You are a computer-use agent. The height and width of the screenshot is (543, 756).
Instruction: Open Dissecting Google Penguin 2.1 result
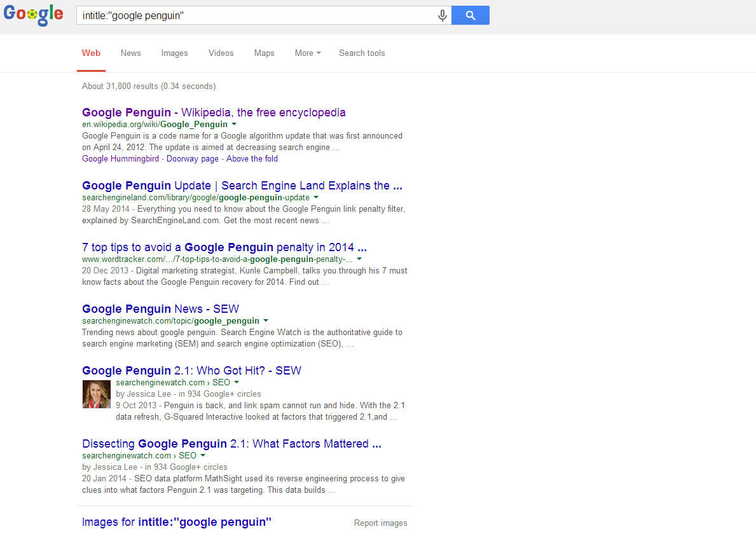point(231,444)
